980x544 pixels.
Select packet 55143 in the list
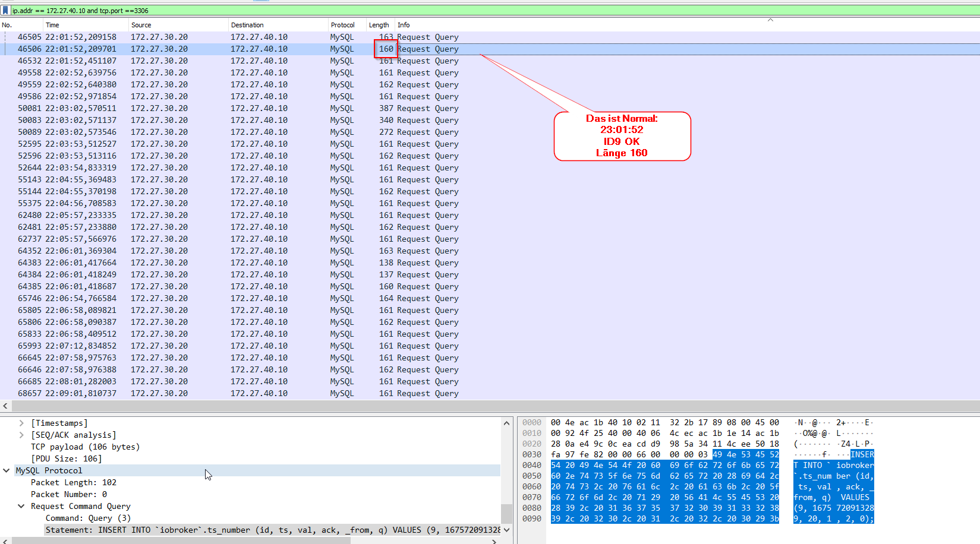490,179
